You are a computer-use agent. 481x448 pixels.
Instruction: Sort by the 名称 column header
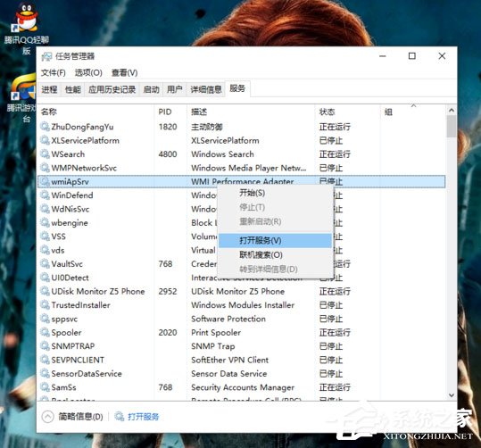(x=96, y=112)
